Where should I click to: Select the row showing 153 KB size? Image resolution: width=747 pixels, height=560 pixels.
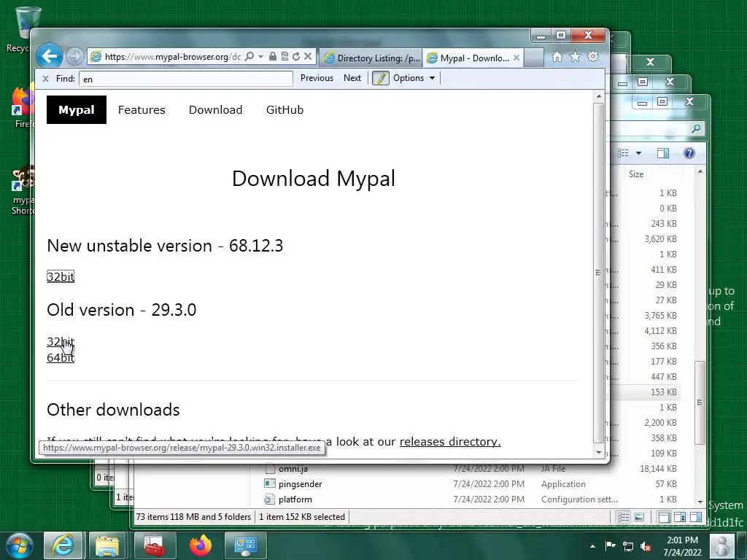664,392
